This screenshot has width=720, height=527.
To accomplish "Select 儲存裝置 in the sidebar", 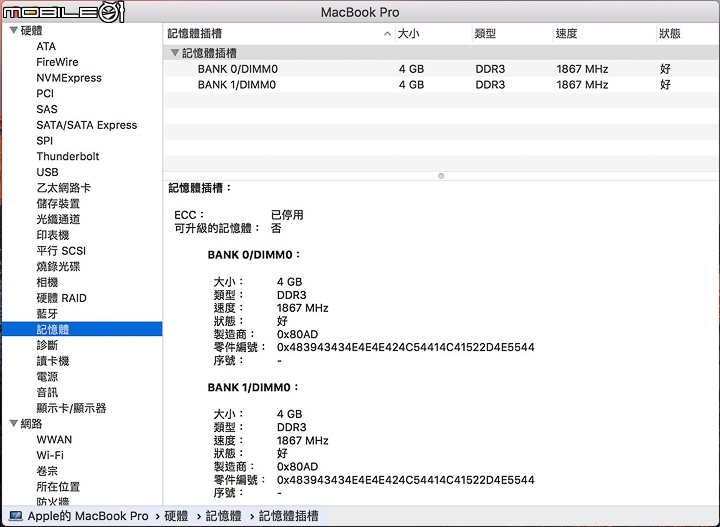I will click(x=58, y=203).
